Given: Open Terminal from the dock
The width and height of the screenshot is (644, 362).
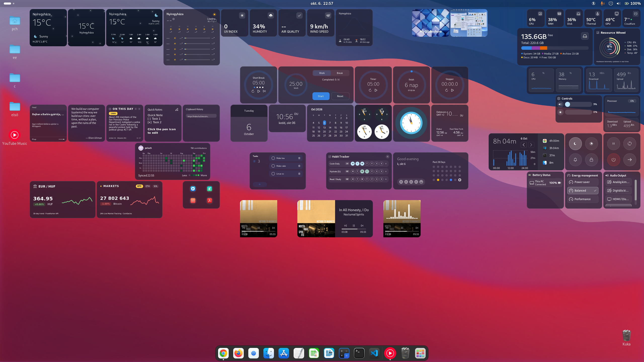Looking at the screenshot, I should pos(359,353).
